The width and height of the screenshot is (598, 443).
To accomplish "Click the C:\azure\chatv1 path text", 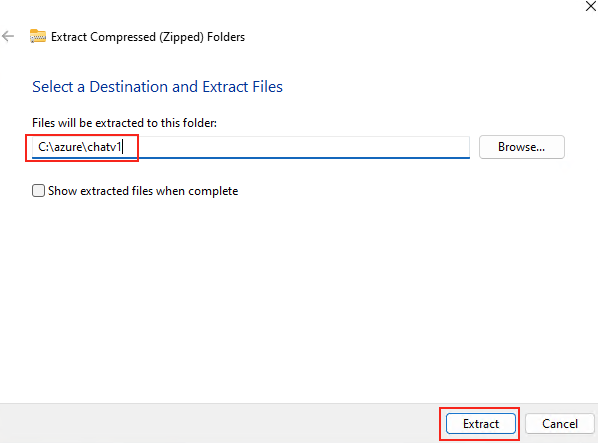I will click(x=80, y=147).
